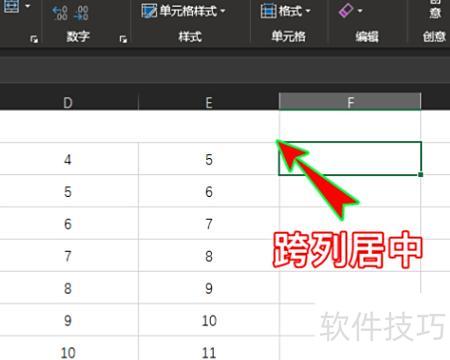Expand the Clear eraser dropdown arrow
The height and width of the screenshot is (360, 450).
[360, 11]
